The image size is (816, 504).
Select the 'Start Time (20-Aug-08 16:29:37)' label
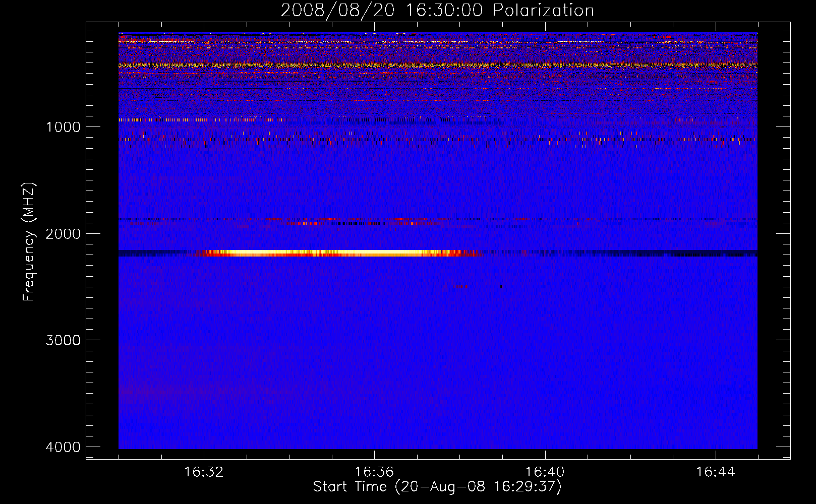(x=437, y=487)
